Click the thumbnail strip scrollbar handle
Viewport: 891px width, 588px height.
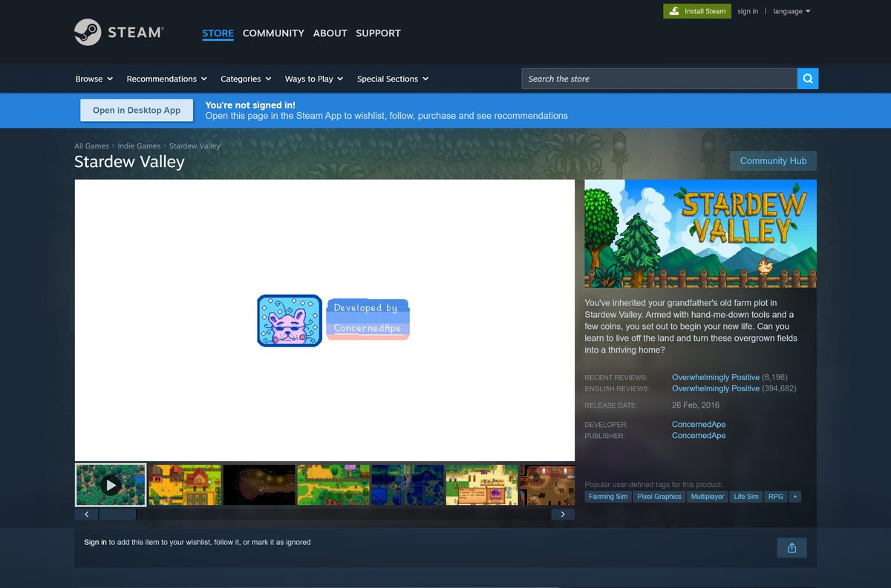pyautogui.click(x=117, y=514)
